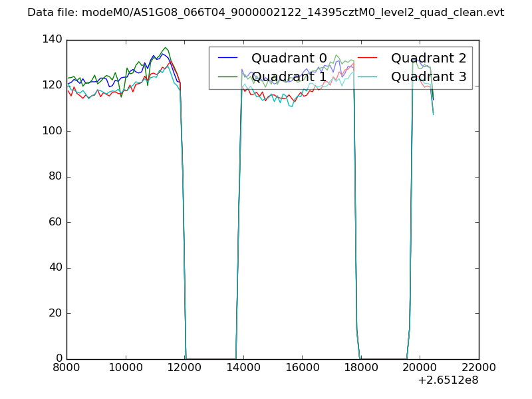Click the cyan line swatch in the legend
The height and width of the screenshot is (399, 532).
pos(368,77)
